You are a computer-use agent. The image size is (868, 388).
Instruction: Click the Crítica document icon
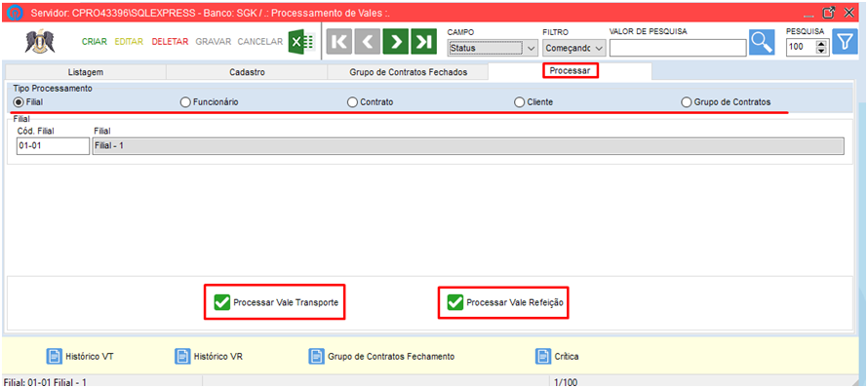[x=543, y=356]
